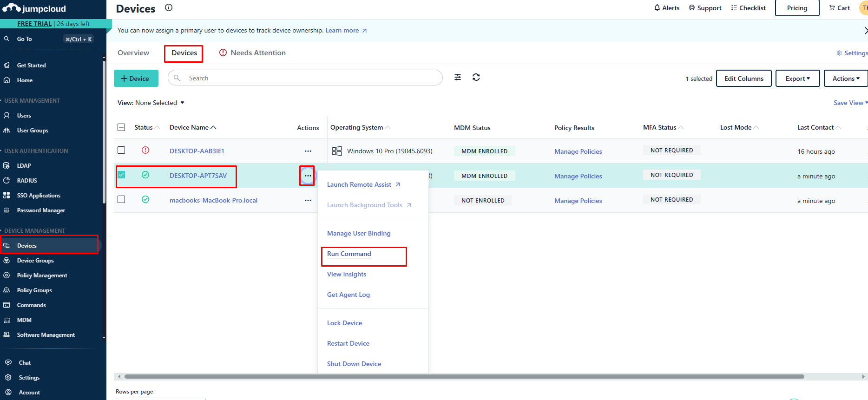Open actions menu for DESKTOP-APT7SAV
This screenshot has height=400, width=868.
click(x=308, y=176)
